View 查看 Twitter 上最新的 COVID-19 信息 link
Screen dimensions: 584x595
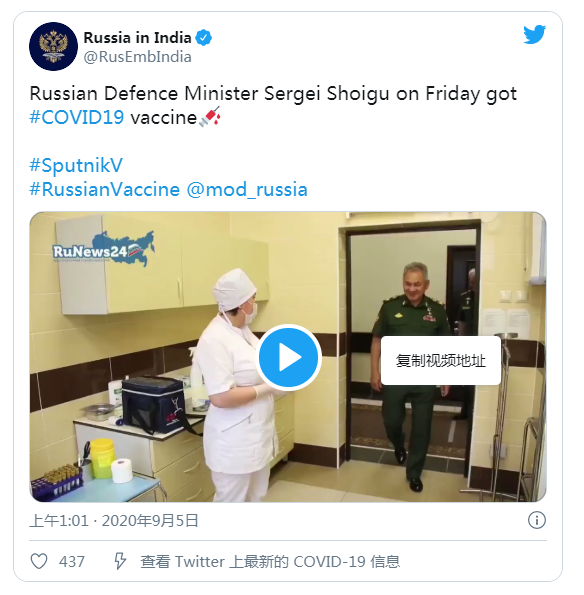point(270,562)
